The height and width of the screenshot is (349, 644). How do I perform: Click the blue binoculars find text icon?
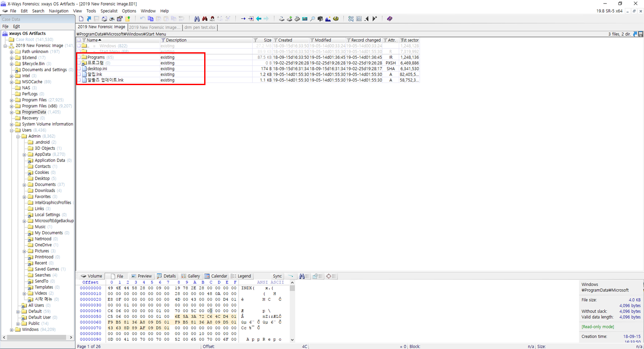196,19
